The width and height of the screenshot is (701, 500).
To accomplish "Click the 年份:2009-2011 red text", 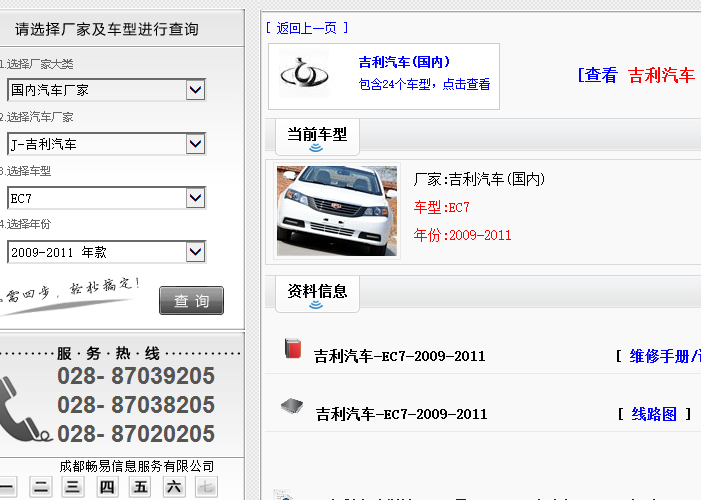I will [x=462, y=235].
